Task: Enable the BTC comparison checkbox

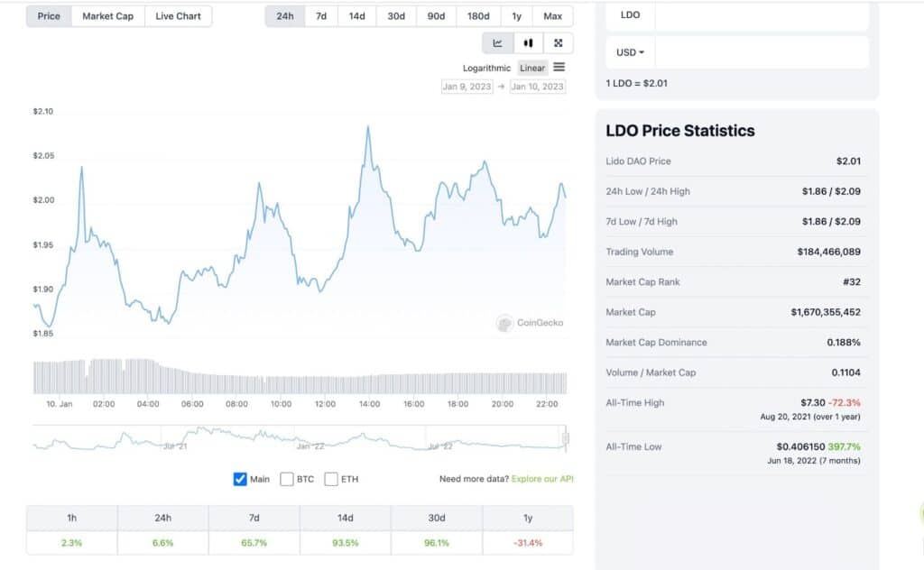Action: pyautogui.click(x=287, y=479)
